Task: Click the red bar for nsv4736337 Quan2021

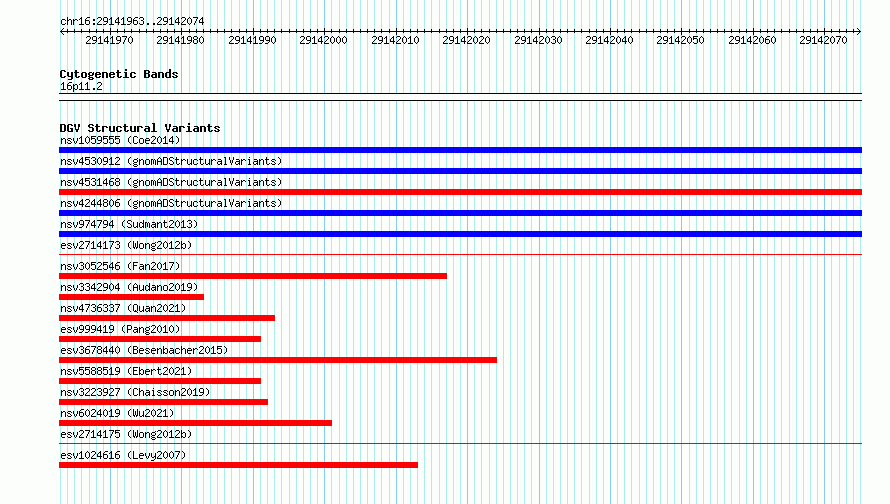Action: (167, 318)
